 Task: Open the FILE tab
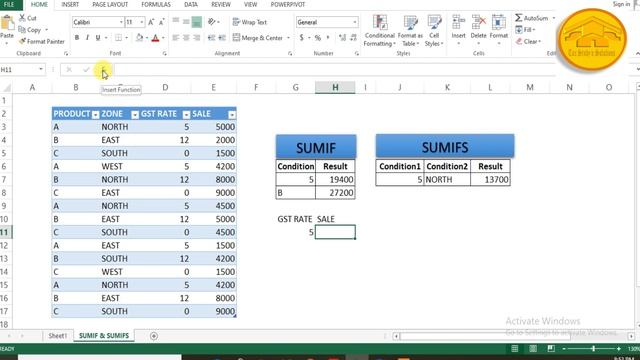coord(9,4)
